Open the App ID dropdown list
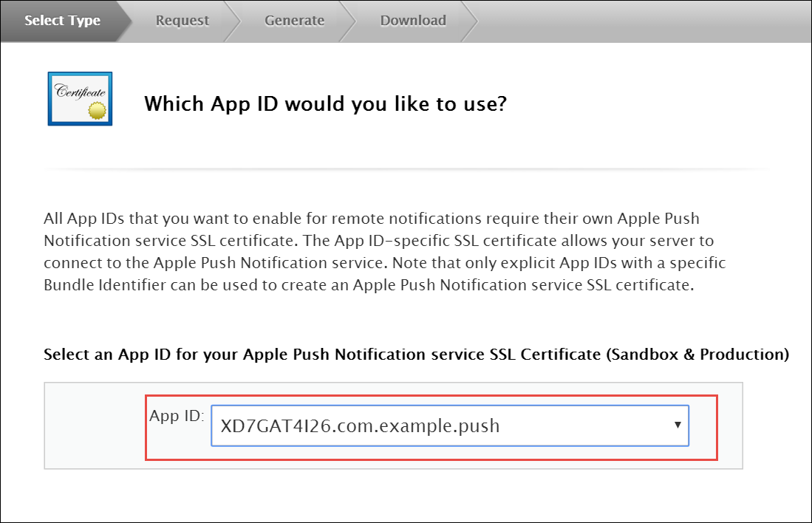Image resolution: width=812 pixels, height=523 pixels. [x=449, y=425]
